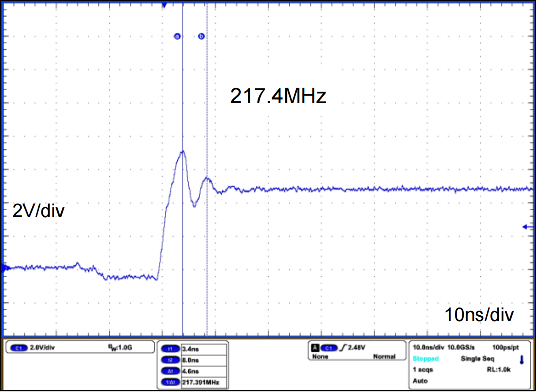The width and height of the screenshot is (537, 392).
Task: Click the trigger source C1 badge
Action: (328, 348)
